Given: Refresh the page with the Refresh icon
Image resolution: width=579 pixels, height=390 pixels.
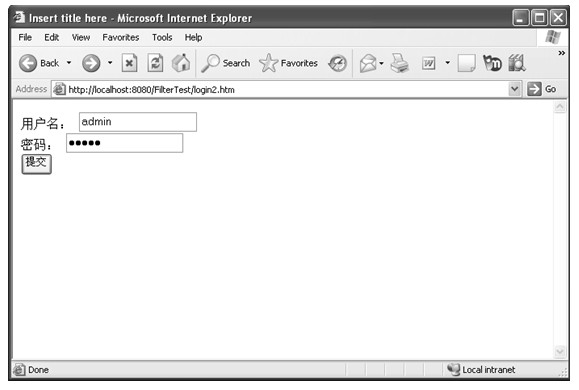Looking at the screenshot, I should point(155,63).
